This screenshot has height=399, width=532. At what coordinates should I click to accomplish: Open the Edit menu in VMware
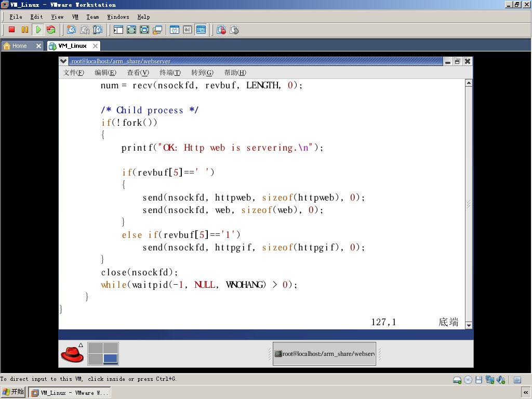tap(36, 17)
